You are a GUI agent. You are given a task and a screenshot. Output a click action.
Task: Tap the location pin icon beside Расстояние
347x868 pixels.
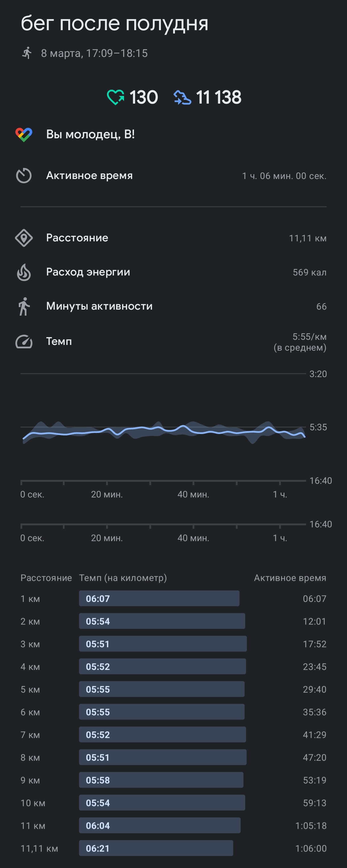point(24,238)
